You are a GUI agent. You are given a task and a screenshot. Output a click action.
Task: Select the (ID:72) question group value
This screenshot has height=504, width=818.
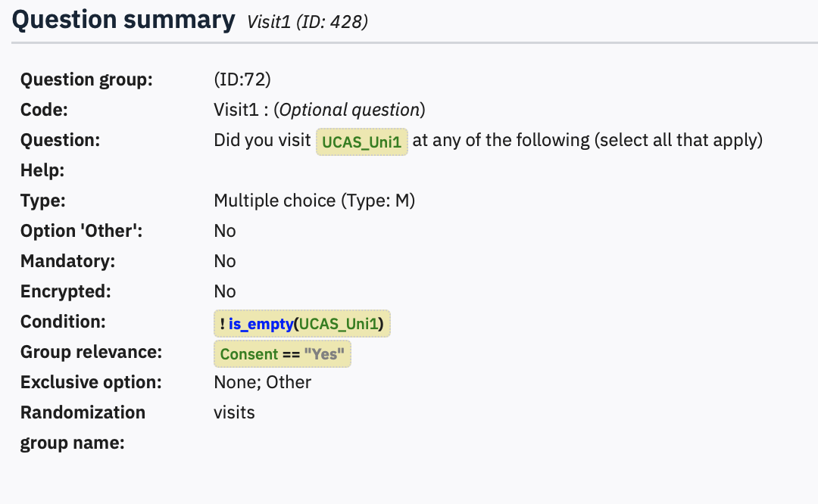click(x=242, y=79)
